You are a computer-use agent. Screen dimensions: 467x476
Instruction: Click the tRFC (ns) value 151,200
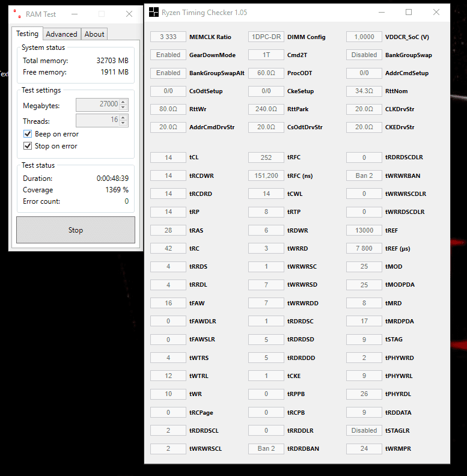pos(266,175)
